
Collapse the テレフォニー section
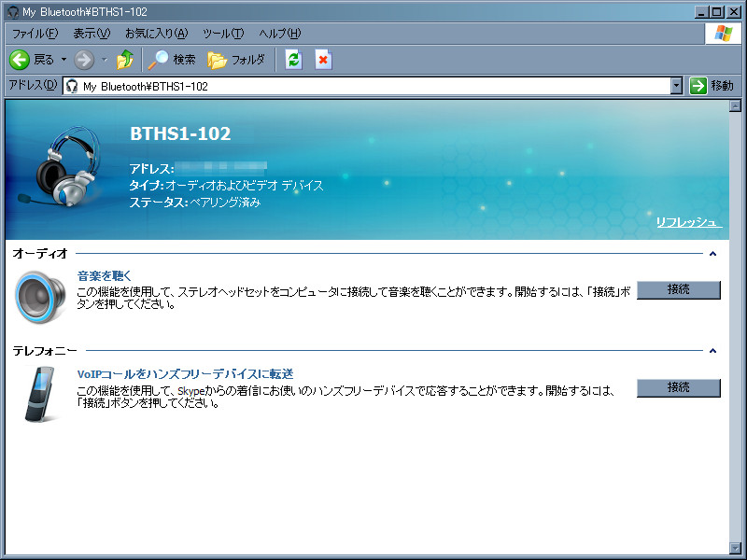click(712, 351)
